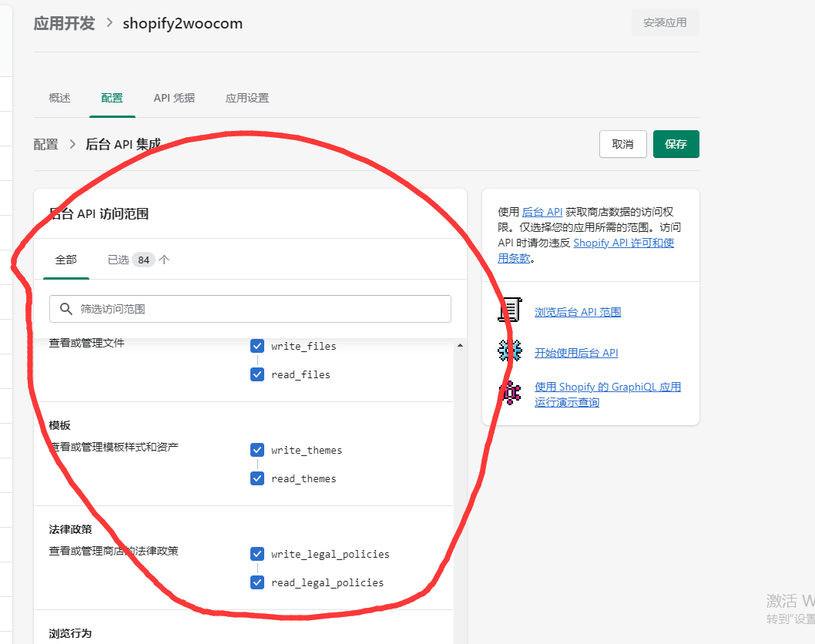
Task: Click the 模板 section heading
Action: click(x=60, y=425)
